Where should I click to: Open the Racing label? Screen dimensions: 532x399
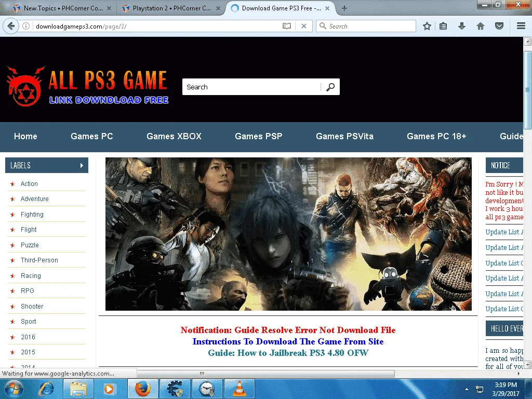click(31, 276)
